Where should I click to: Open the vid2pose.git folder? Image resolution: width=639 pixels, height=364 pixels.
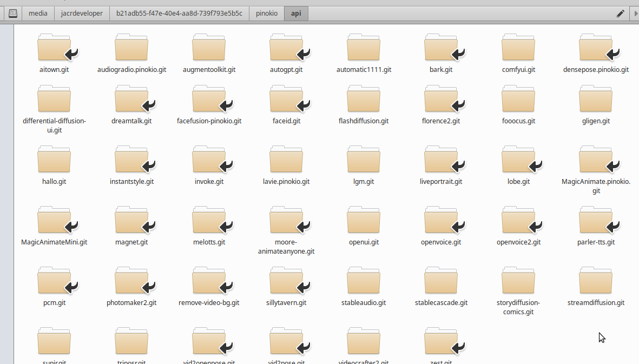pos(286,342)
